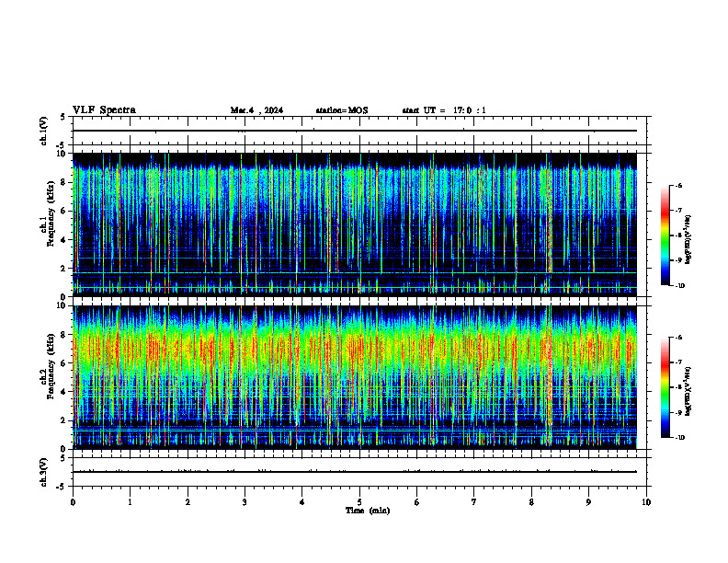Click the "0" tick on Time axis
This screenshot has width=728, height=563.
pos(73,502)
